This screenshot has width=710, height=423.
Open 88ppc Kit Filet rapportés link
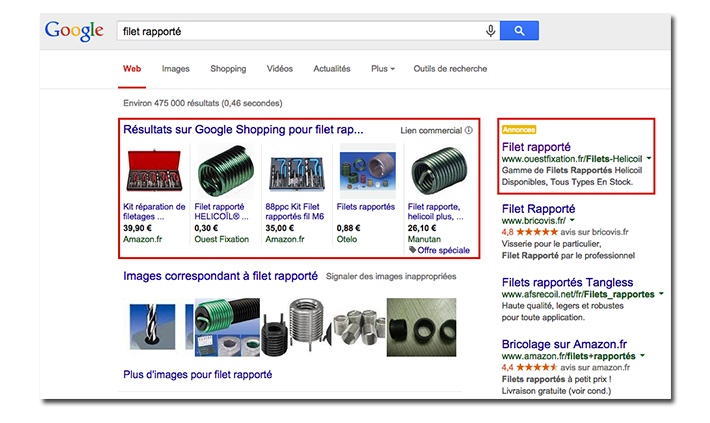[295, 212]
